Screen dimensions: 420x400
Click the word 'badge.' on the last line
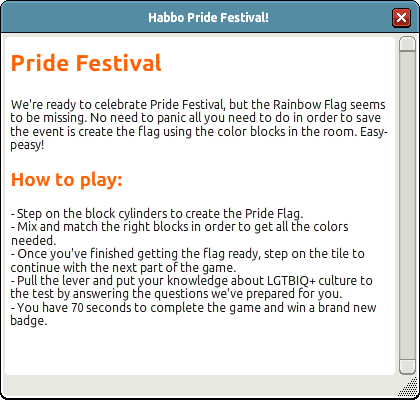coord(29,321)
